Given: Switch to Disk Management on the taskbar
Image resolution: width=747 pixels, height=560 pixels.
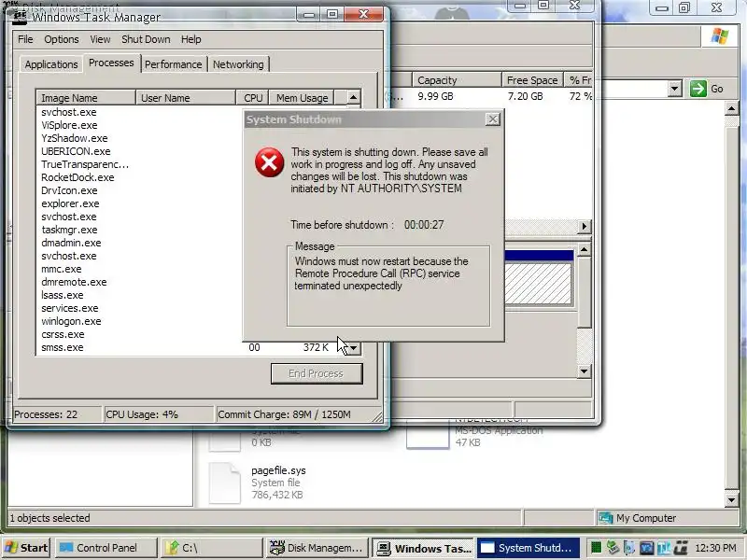Looking at the screenshot, I should click(x=317, y=548).
